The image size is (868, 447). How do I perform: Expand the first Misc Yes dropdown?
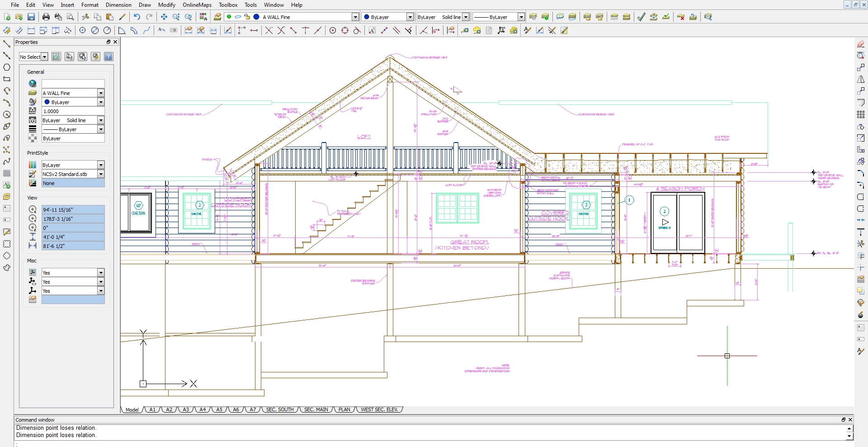tap(101, 272)
